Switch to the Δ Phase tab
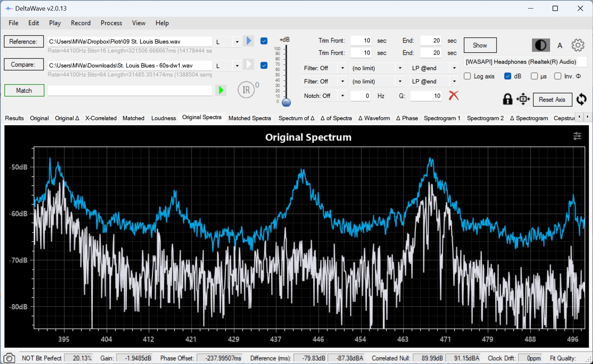 tap(407, 118)
